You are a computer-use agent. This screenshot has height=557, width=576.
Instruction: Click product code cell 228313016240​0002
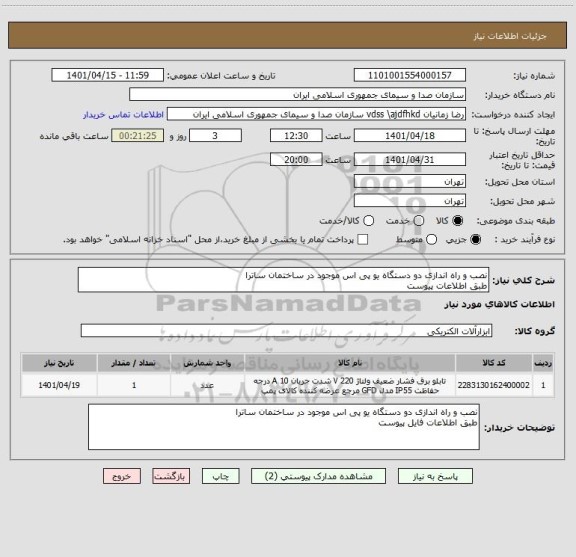pos(494,385)
